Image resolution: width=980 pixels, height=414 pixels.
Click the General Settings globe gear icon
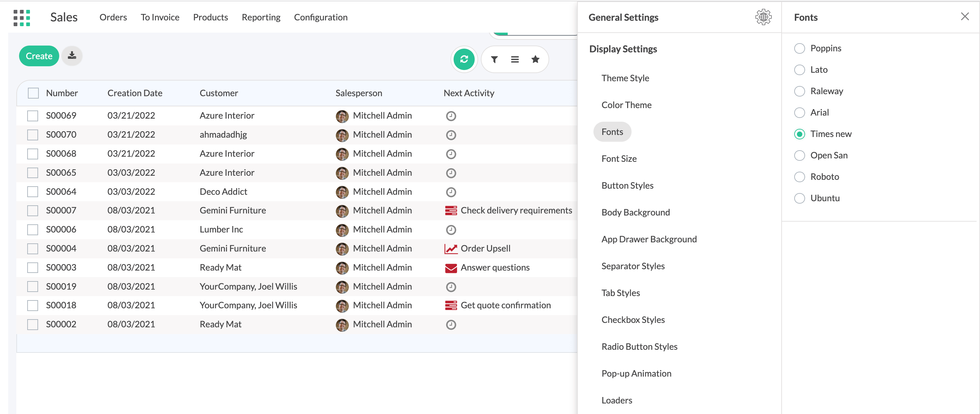pos(763,17)
